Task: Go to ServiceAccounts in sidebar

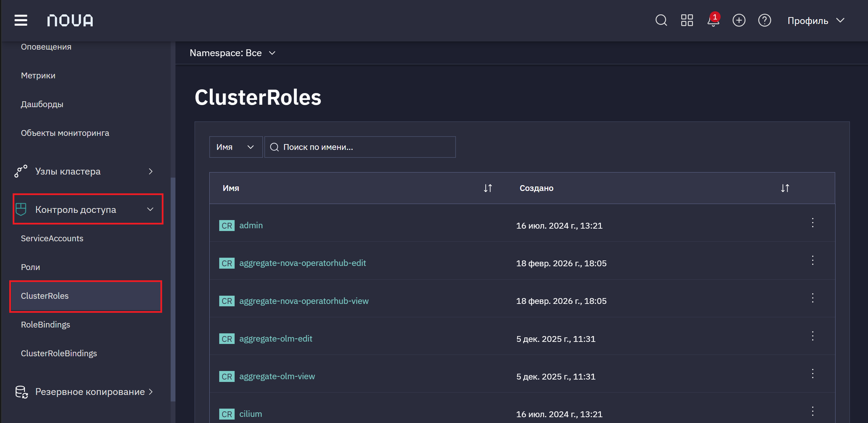Action: pyautogui.click(x=52, y=239)
